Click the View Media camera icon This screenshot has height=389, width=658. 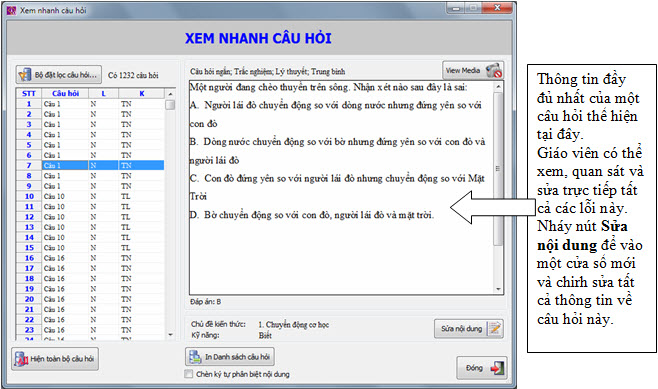point(494,70)
